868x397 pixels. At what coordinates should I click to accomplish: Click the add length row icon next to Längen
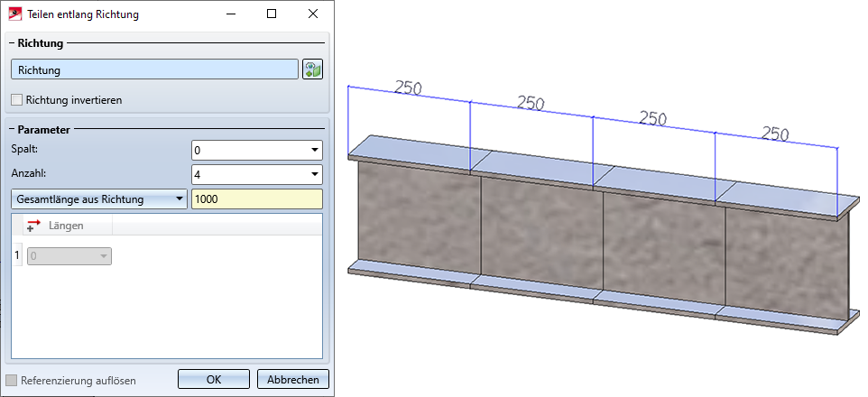(x=33, y=226)
